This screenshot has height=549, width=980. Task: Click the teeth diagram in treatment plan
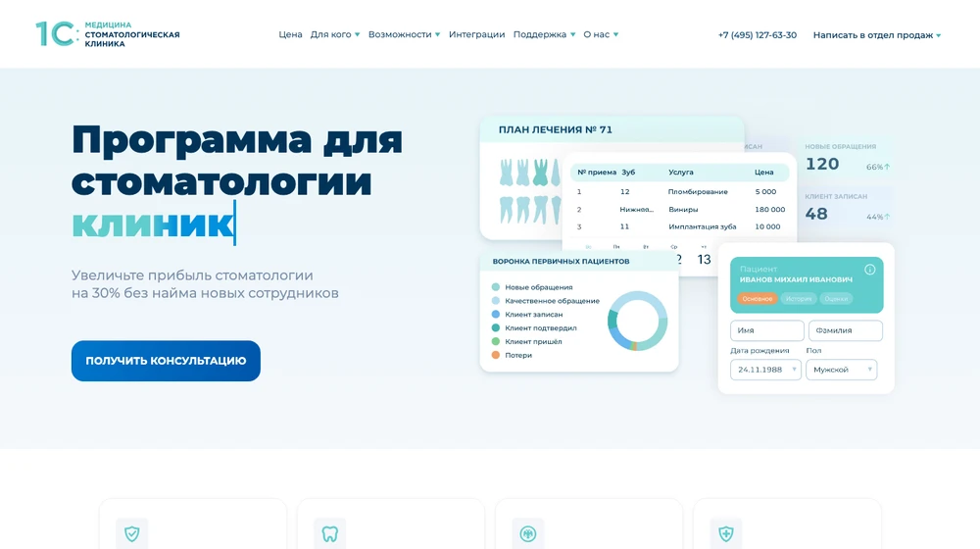point(530,191)
